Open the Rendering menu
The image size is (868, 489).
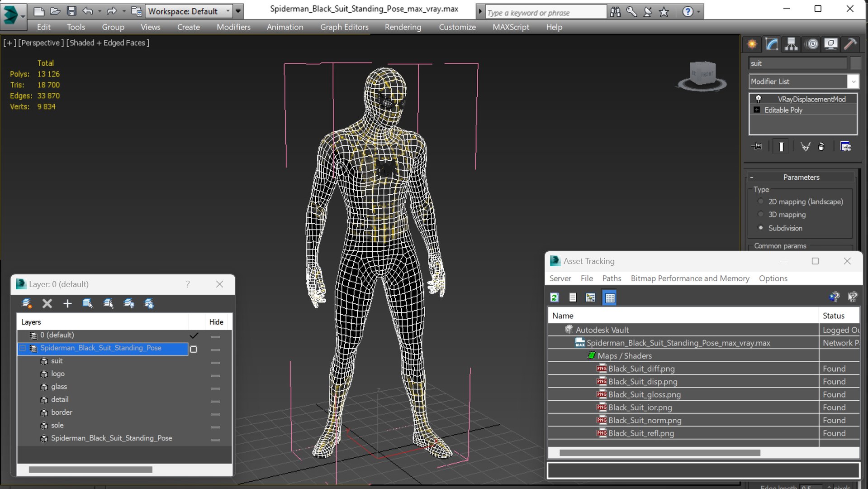pos(403,27)
